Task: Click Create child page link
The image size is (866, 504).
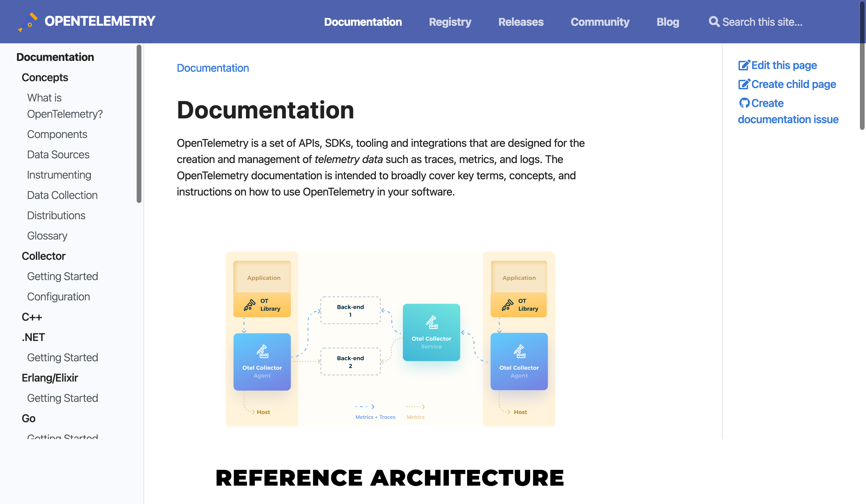Action: [x=794, y=84]
